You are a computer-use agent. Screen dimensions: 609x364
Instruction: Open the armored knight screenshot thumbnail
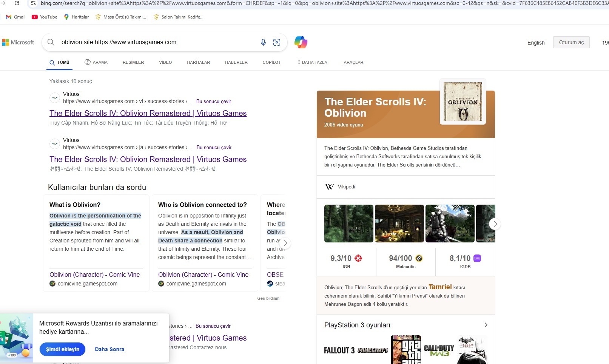[450, 224]
